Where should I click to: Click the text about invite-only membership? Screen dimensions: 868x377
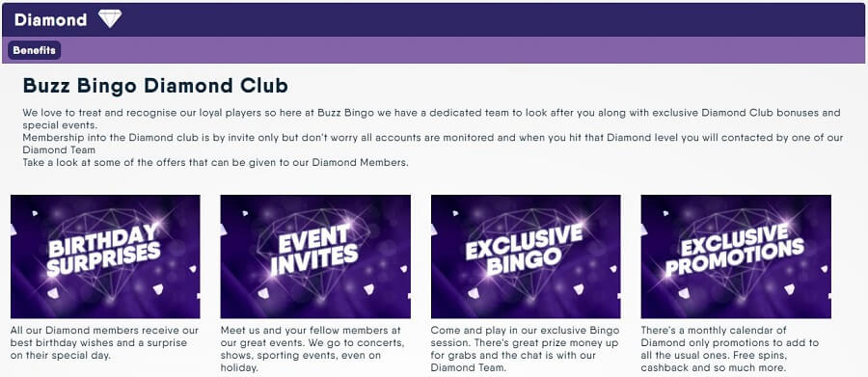click(x=433, y=144)
